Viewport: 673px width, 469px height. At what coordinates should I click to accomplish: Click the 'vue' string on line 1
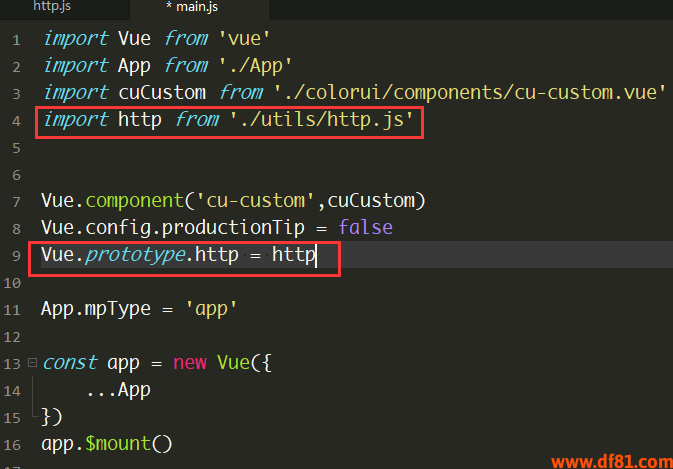coord(244,39)
